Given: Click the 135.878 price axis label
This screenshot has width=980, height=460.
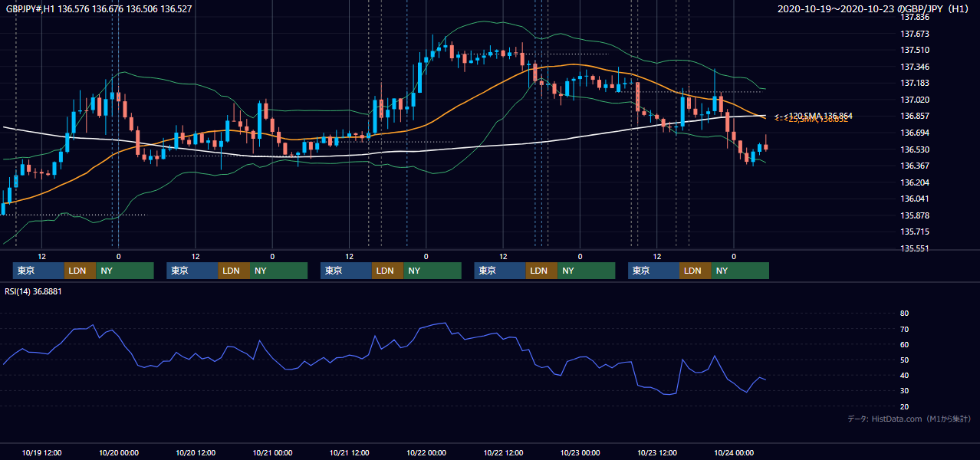Looking at the screenshot, I should 914,215.
